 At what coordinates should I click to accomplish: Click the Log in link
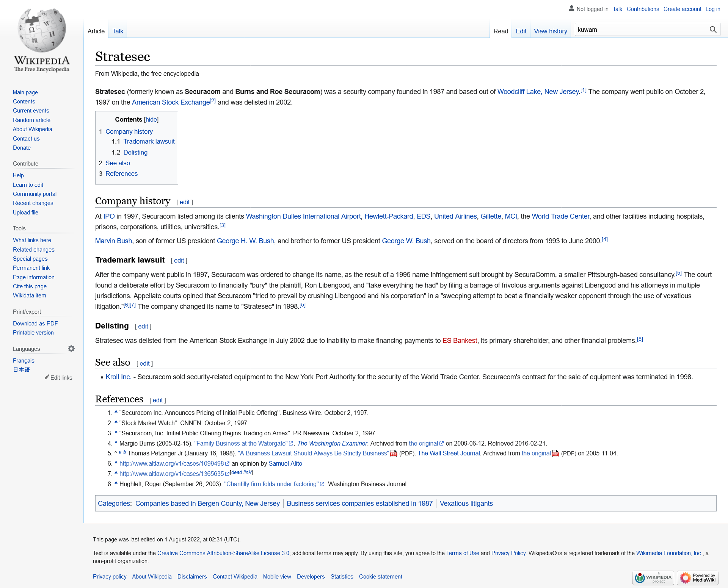[712, 9]
